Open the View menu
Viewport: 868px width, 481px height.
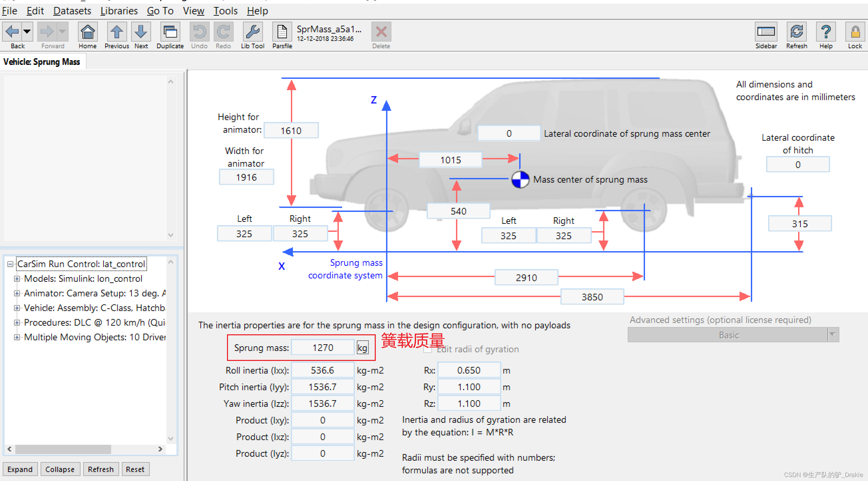(x=193, y=11)
